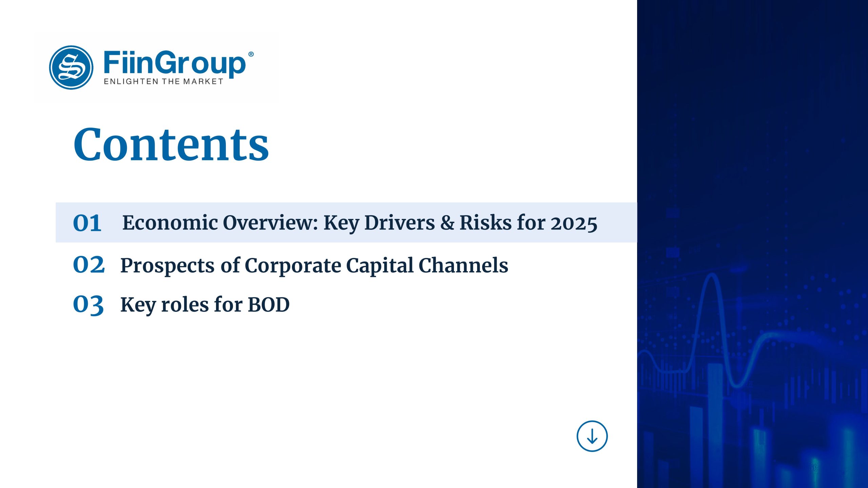
Task: Click the circled down-arrow icon
Action: (x=592, y=436)
